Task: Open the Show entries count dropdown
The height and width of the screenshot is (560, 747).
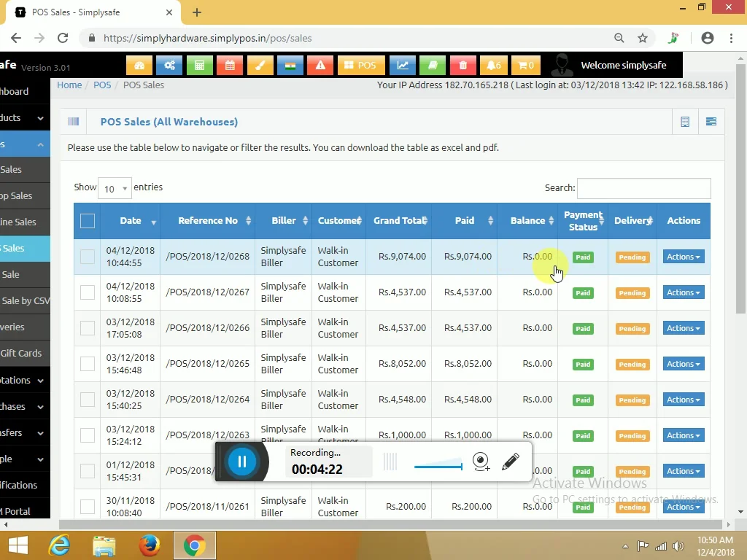Action: (x=115, y=189)
